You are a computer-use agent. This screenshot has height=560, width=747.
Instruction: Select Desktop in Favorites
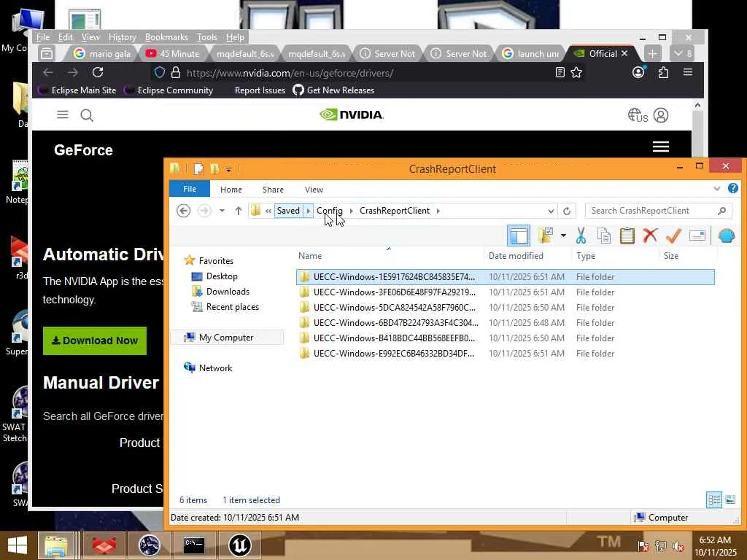pos(222,276)
